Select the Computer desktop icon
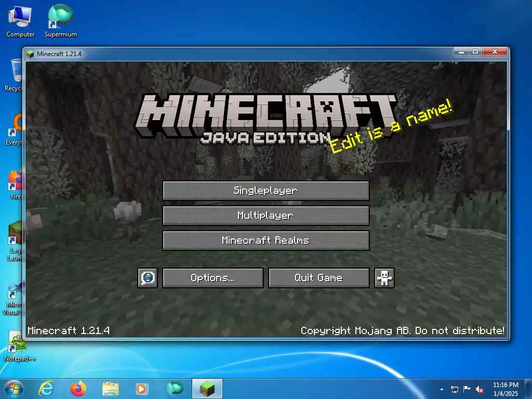 [x=20, y=21]
